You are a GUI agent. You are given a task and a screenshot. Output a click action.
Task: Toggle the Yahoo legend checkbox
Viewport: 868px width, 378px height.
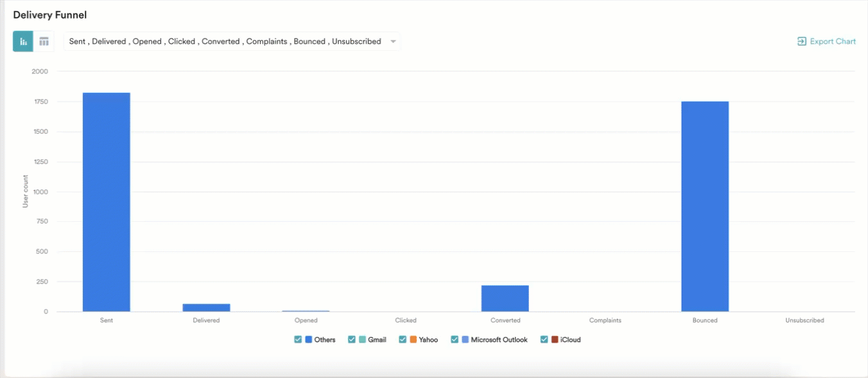click(403, 339)
